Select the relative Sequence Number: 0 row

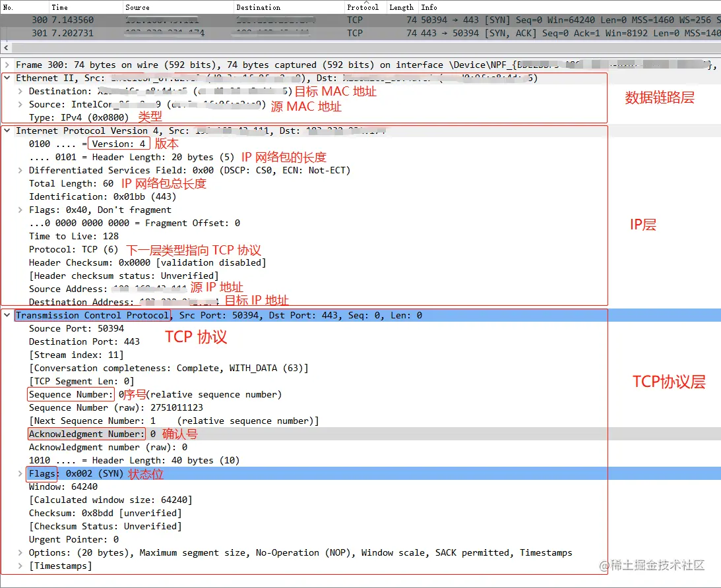coord(155,395)
